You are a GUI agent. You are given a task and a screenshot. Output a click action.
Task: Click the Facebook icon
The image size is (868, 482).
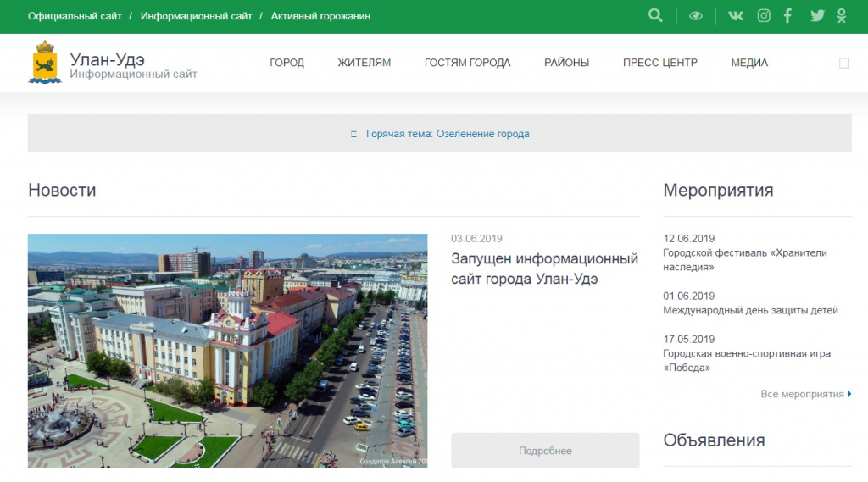(787, 15)
